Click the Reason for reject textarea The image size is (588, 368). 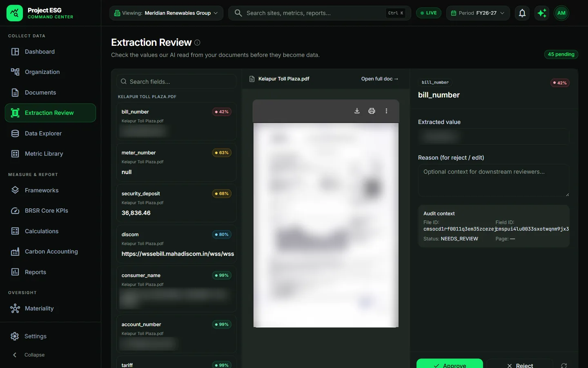click(x=494, y=180)
